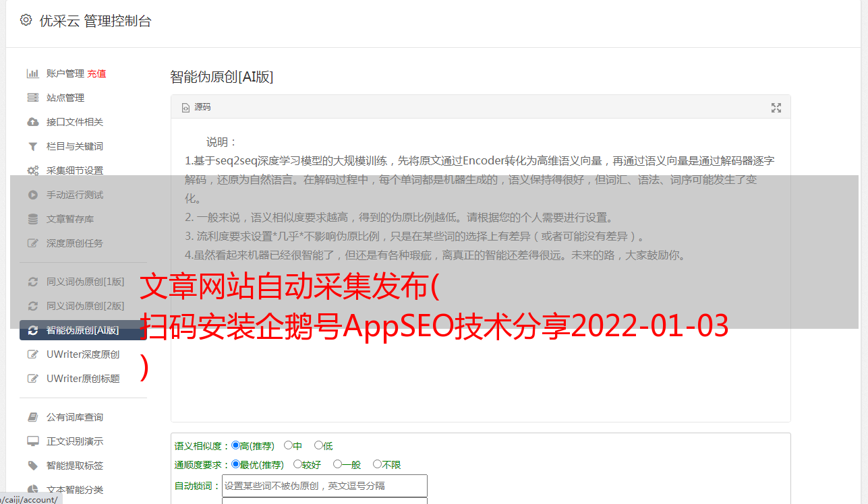Click the fullscreen expand icon in the editor toolbar
This screenshot has width=868, height=504.
tap(776, 108)
